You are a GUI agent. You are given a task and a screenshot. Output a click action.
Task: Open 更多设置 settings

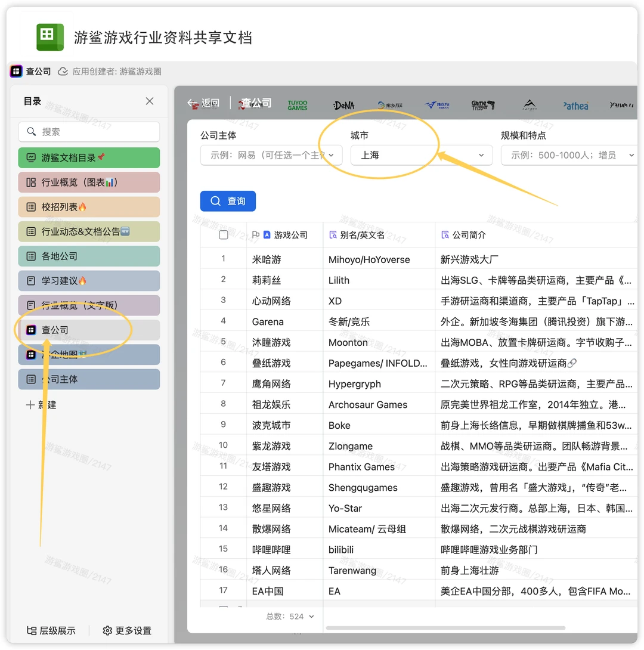(127, 630)
